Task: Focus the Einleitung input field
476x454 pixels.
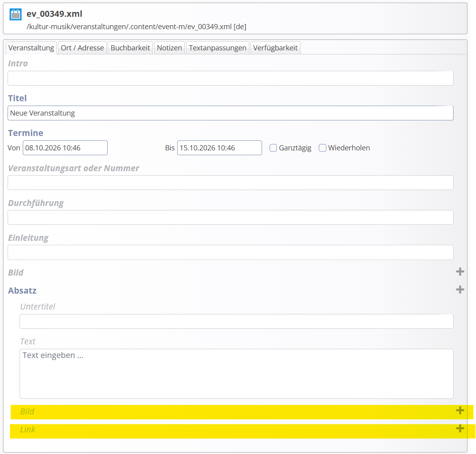Action: [x=230, y=252]
